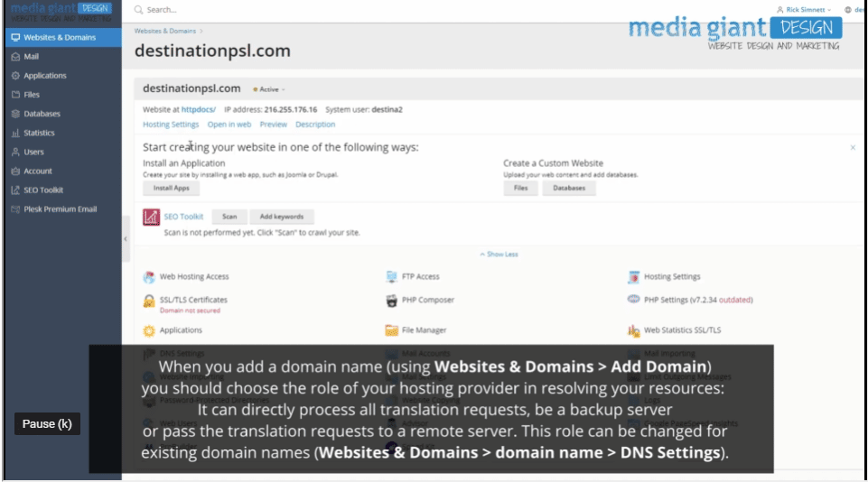Click the File Manager folder icon

[391, 331]
